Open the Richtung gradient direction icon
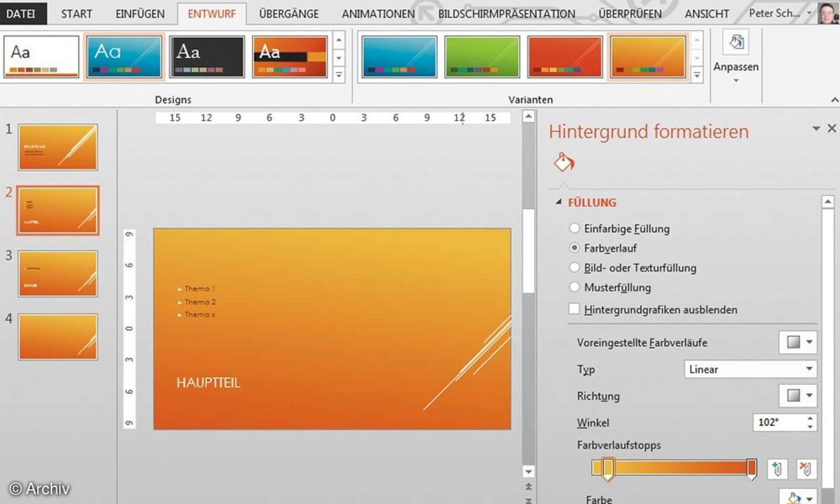The width and height of the screenshot is (840, 504). pyautogui.click(x=797, y=396)
